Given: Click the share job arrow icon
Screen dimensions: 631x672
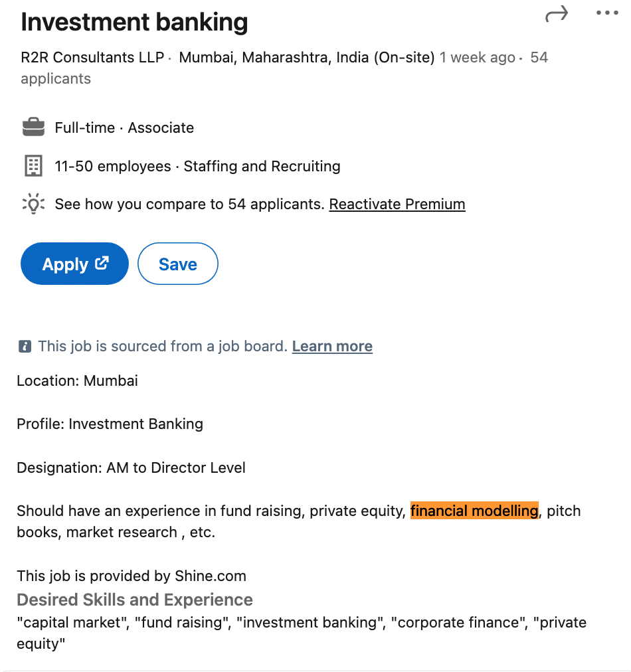Looking at the screenshot, I should coord(557,14).
